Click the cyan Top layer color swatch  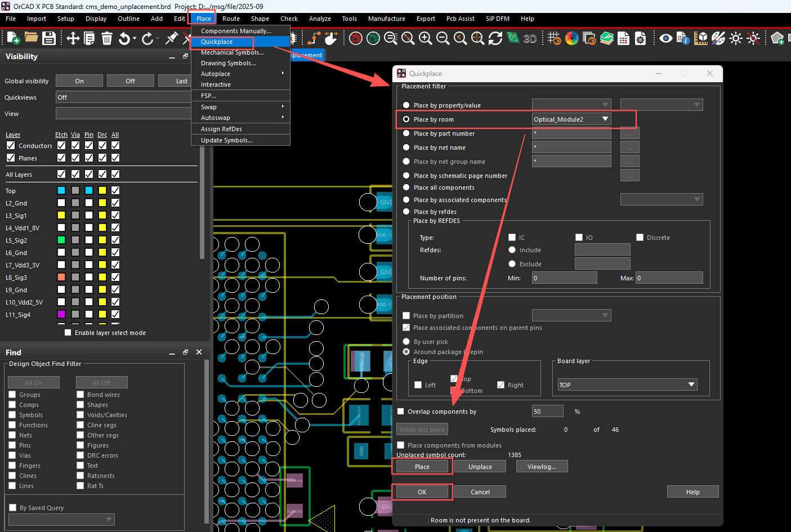tap(61, 190)
